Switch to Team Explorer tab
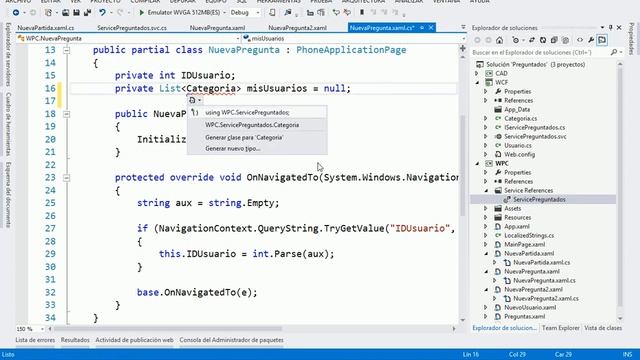 [x=560, y=328]
